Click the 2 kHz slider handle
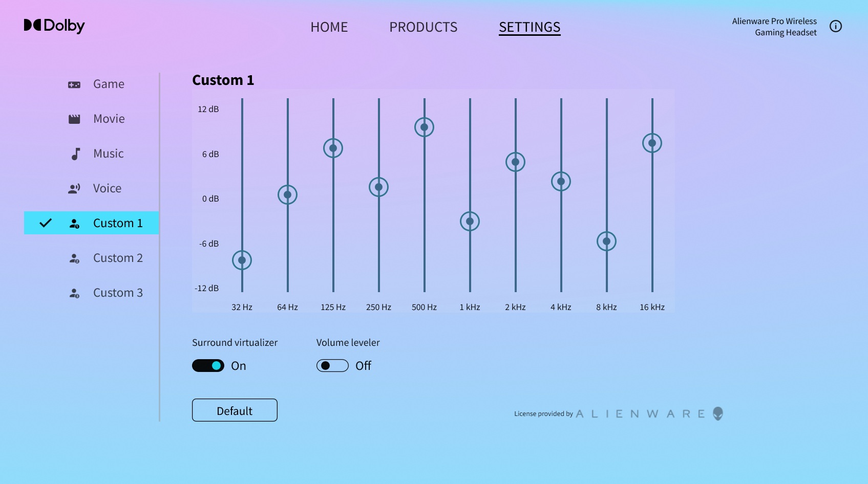 click(x=515, y=162)
